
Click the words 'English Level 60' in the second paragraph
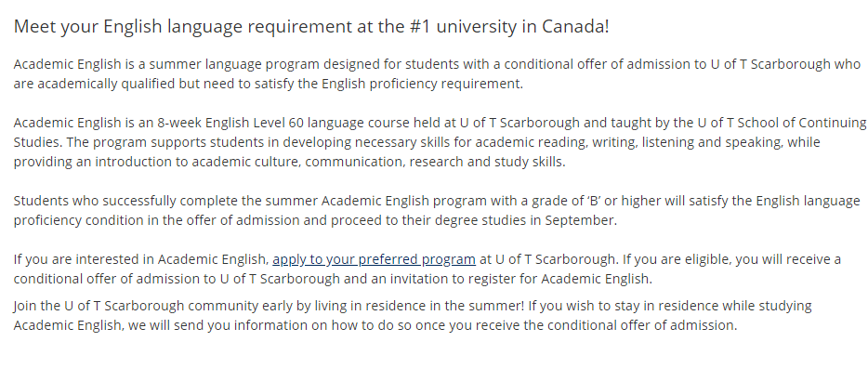[254, 123]
